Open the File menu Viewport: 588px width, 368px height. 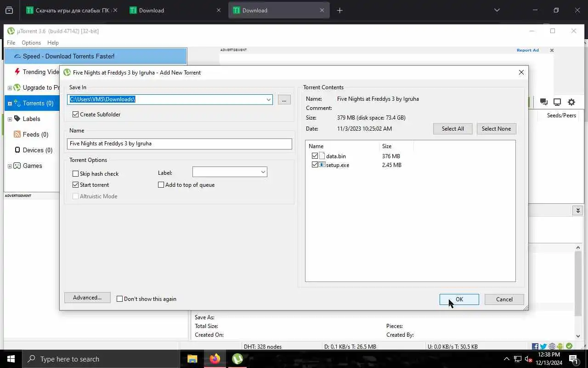(11, 42)
